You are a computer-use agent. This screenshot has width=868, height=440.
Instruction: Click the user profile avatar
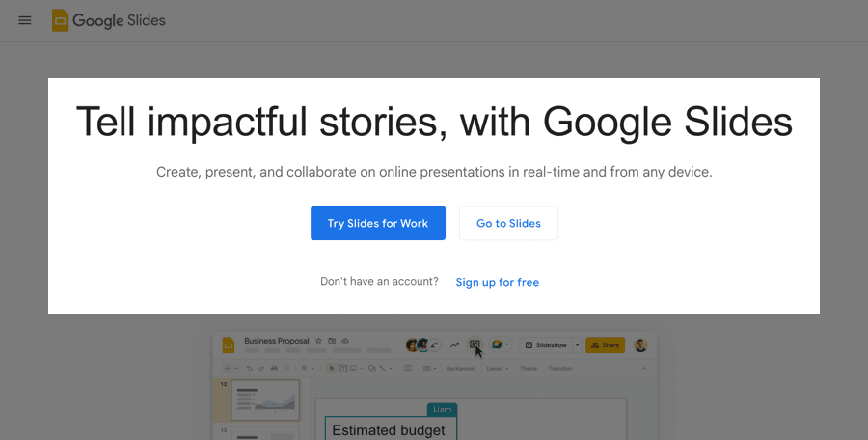coord(640,344)
